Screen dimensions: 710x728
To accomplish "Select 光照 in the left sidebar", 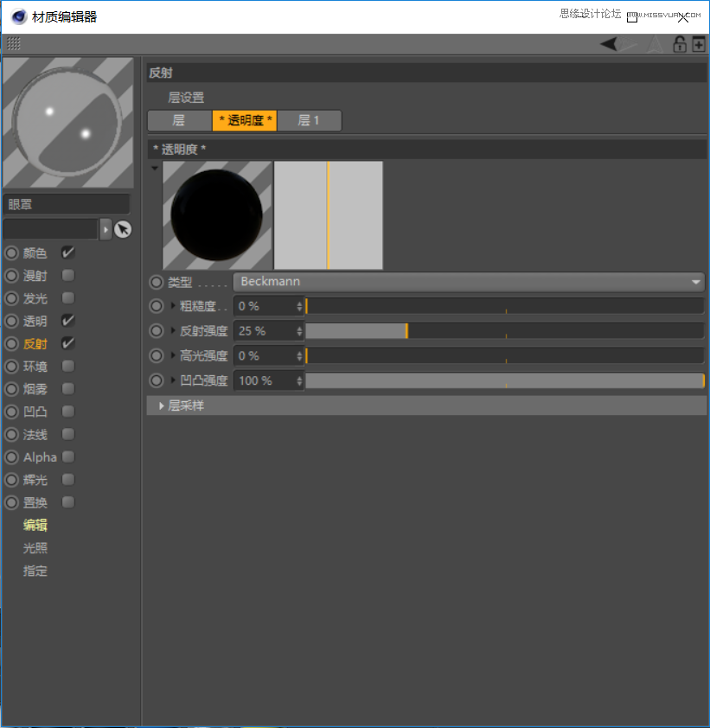I will 35,547.
